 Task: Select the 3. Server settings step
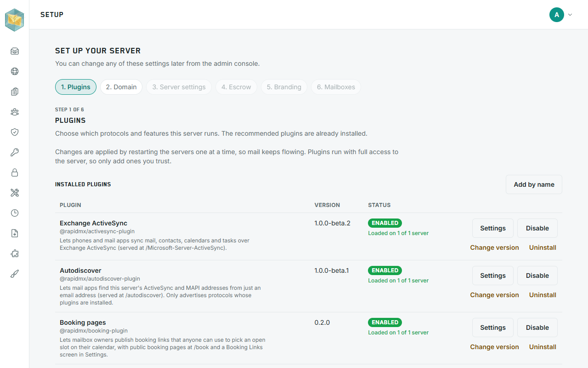179,87
